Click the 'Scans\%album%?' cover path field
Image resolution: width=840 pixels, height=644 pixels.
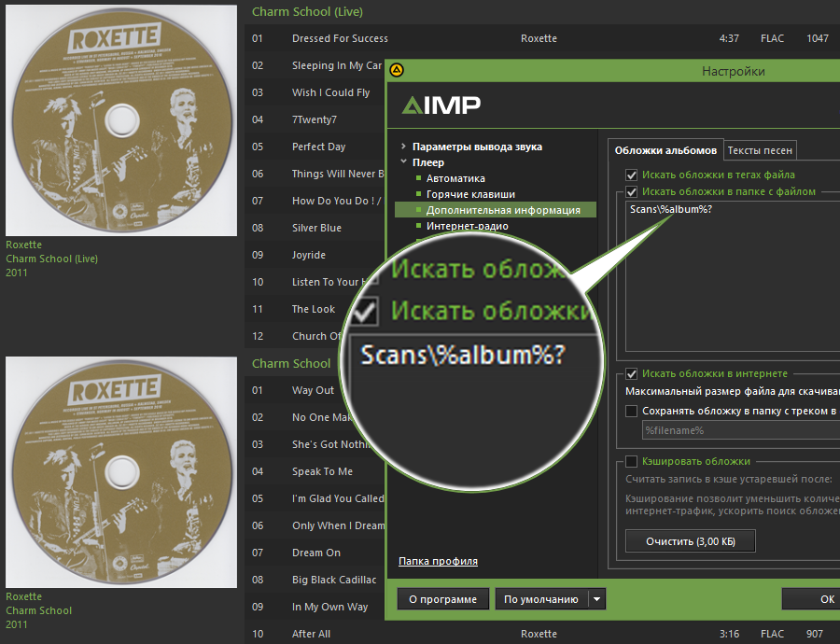tap(733, 276)
